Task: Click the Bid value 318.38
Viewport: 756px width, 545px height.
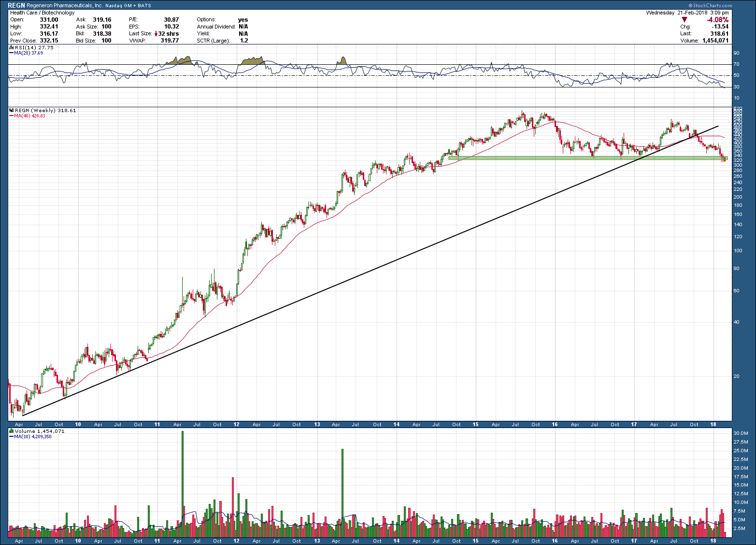Action: point(102,34)
